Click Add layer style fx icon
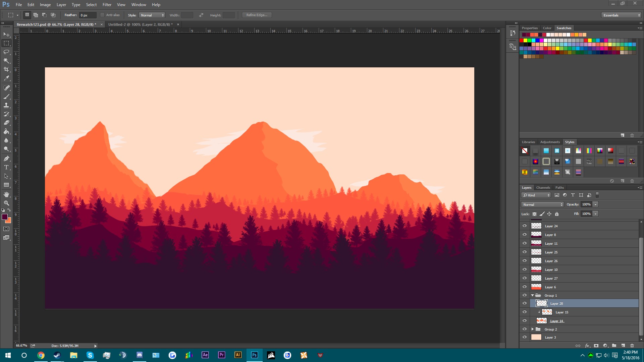 pos(587,346)
